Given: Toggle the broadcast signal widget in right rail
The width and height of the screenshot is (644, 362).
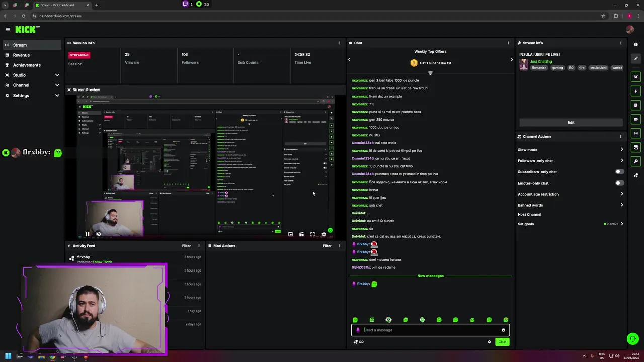Looking at the screenshot, I should (636, 133).
